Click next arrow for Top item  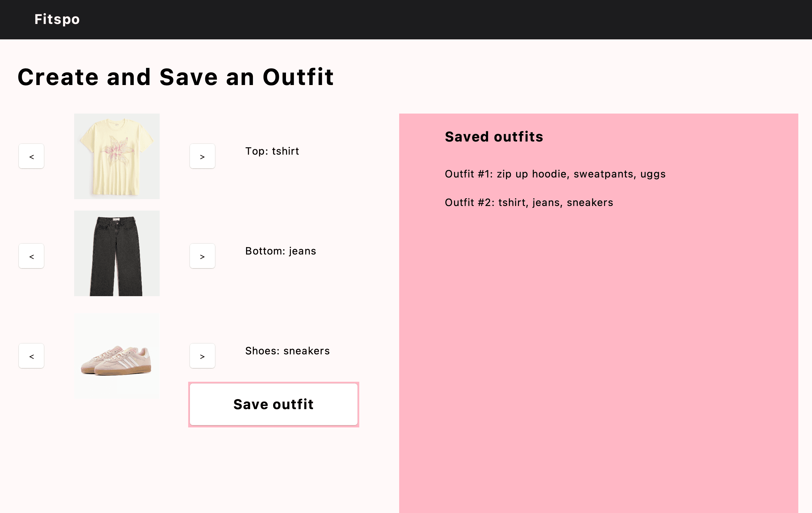coord(202,156)
